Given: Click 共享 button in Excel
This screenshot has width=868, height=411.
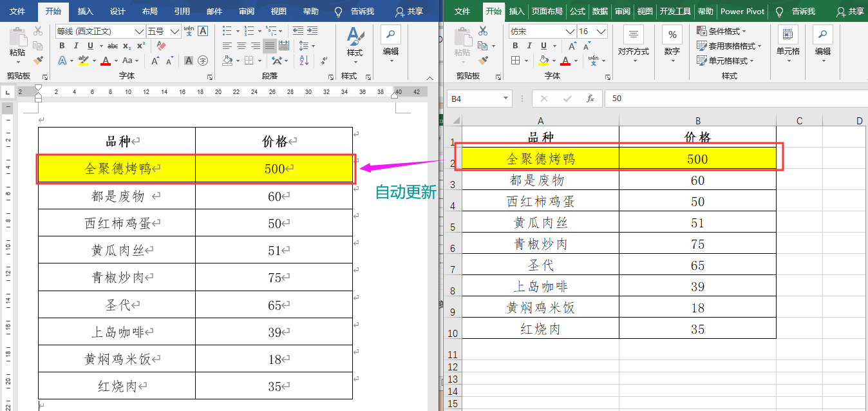Looking at the screenshot, I should (850, 12).
